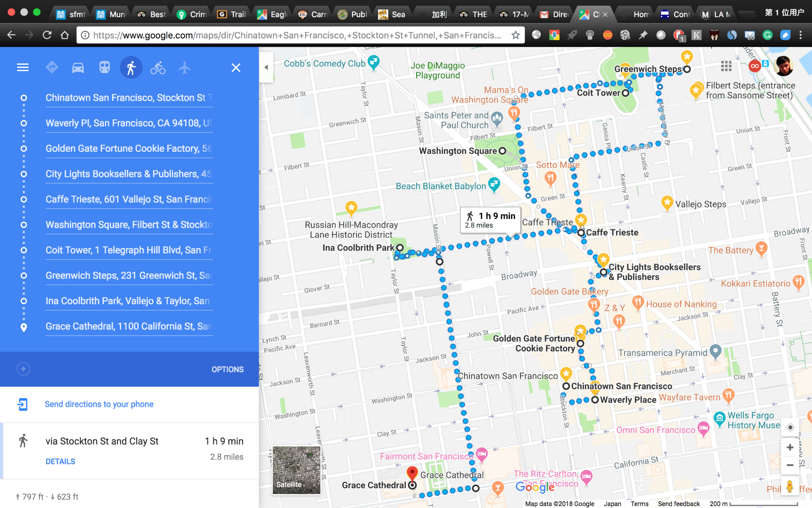Open route OPTIONS
This screenshot has height=508, width=812.
coord(228,369)
